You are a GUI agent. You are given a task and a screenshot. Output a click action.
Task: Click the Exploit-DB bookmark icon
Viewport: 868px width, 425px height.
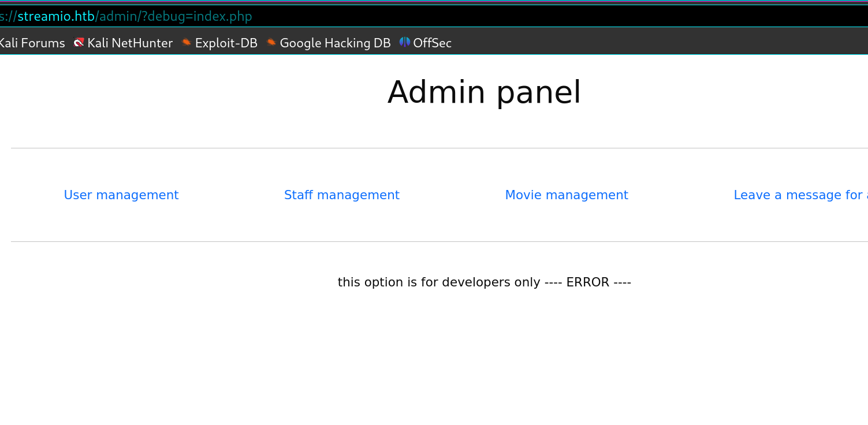point(186,42)
